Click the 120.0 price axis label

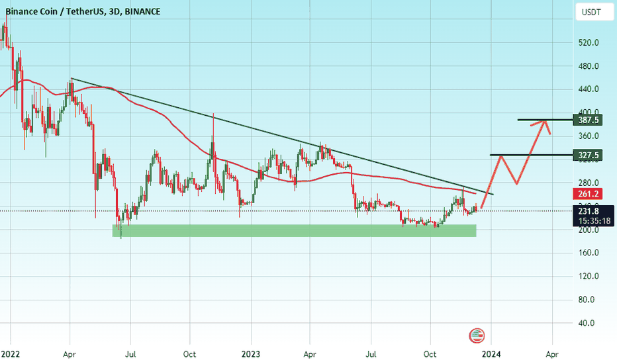[x=589, y=276]
